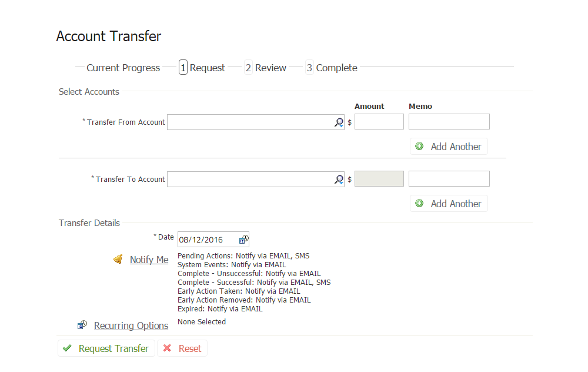Open the Transfer From Account lookup field
This screenshot has height=372, width=588.
[x=250, y=122]
